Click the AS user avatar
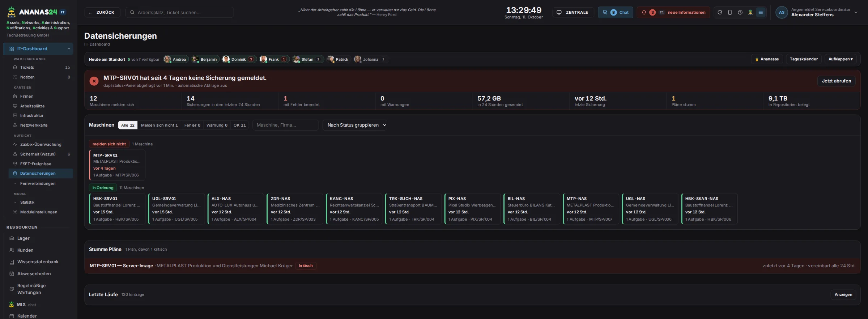 tap(782, 12)
